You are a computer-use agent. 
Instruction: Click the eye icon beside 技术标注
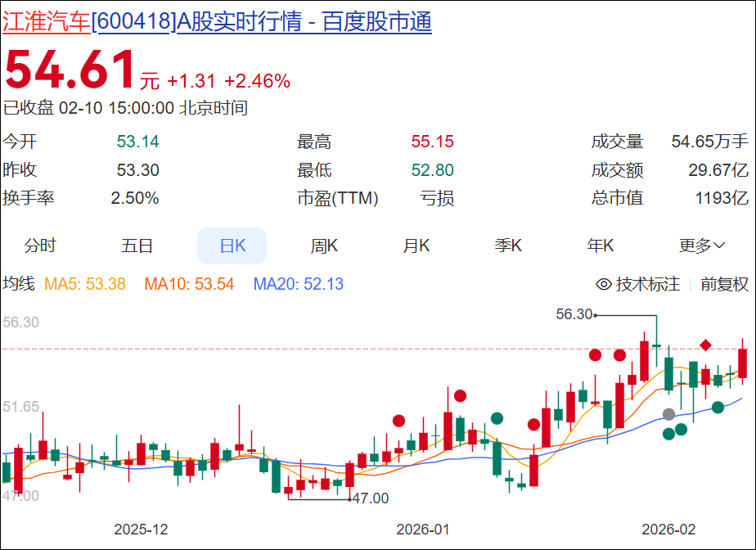(604, 284)
